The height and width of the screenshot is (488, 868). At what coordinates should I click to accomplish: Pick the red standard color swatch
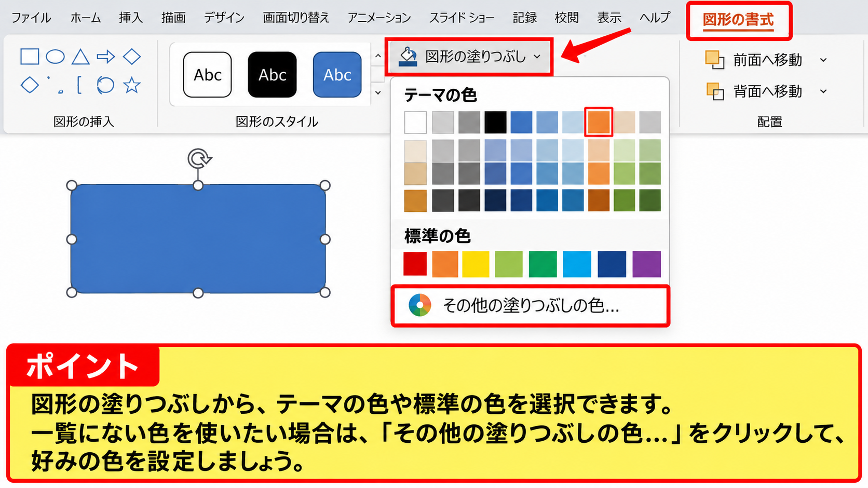tap(415, 264)
